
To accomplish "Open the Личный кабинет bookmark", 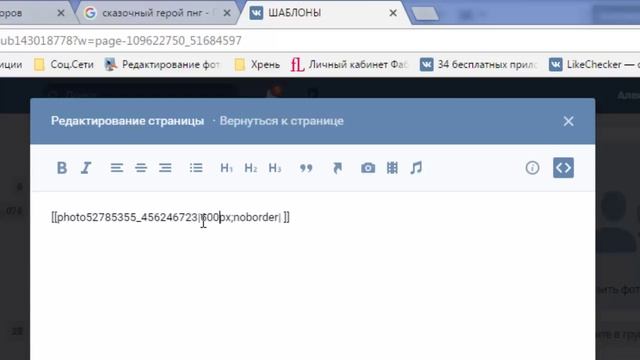I will coord(349,64).
